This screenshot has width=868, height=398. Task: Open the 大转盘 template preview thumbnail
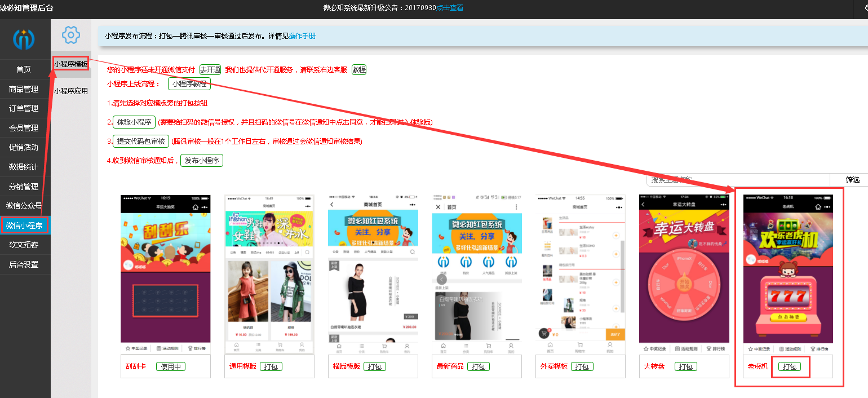pos(684,269)
